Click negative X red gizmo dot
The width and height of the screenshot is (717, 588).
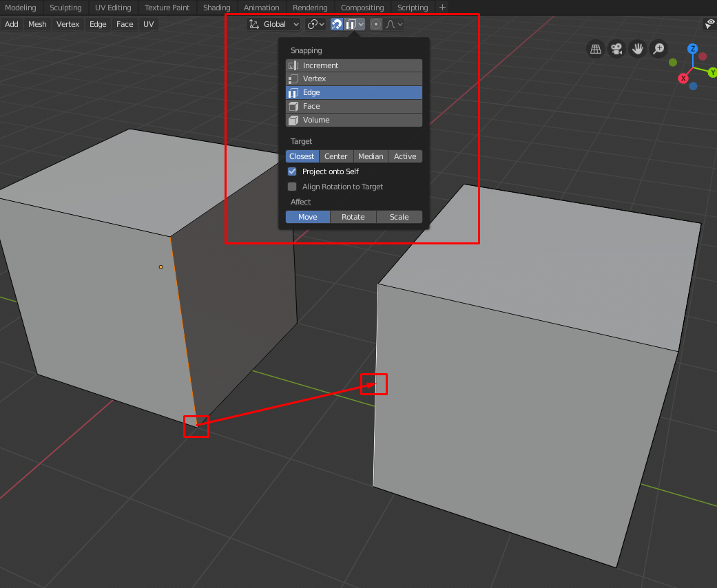click(703, 56)
